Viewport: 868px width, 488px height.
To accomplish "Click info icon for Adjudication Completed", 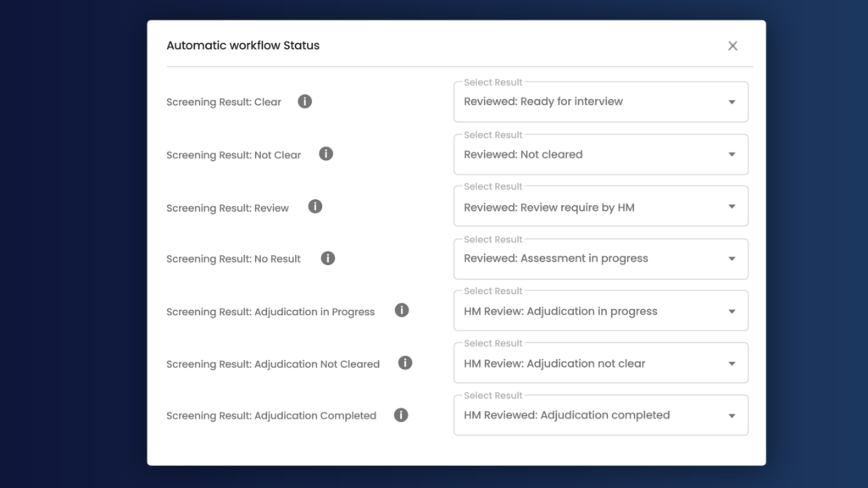I will 401,415.
